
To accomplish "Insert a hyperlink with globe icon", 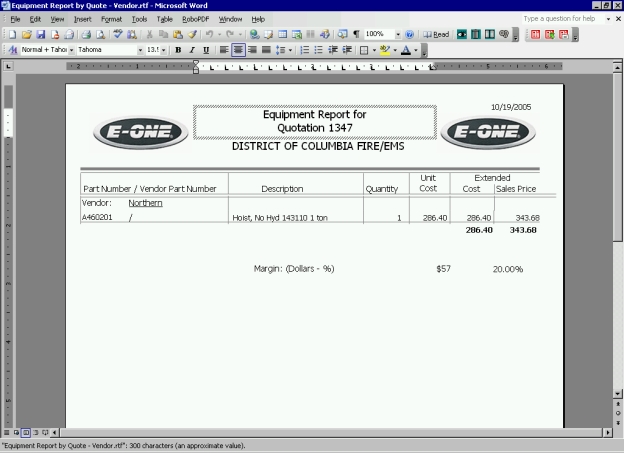I will tap(254, 35).
